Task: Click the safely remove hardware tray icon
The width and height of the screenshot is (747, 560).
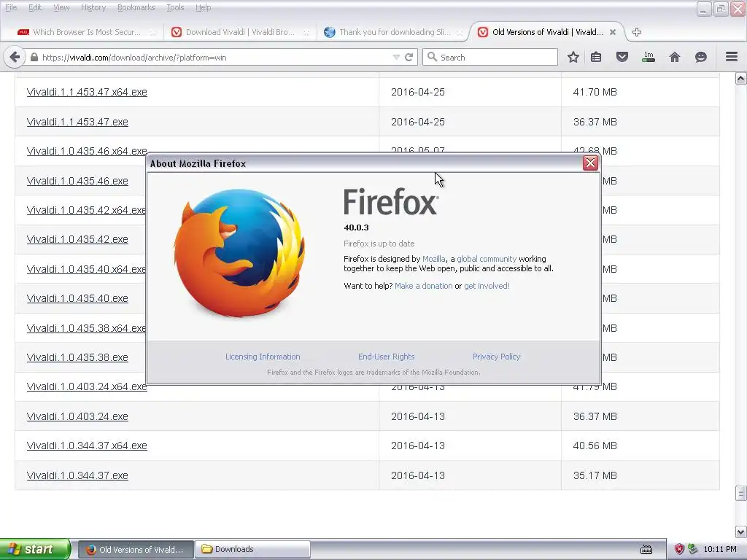Action: coord(693,550)
